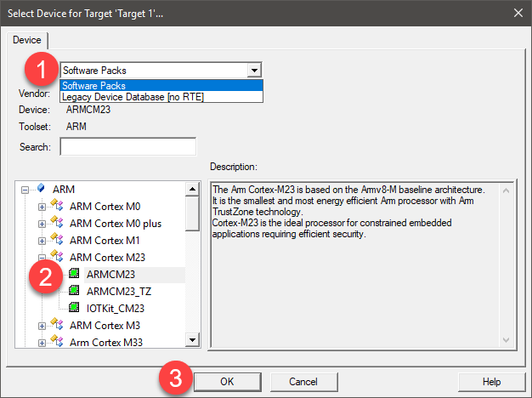Click the ARM Cortex M0 plus family icon
532x398 pixels.
pyautogui.click(x=57, y=222)
